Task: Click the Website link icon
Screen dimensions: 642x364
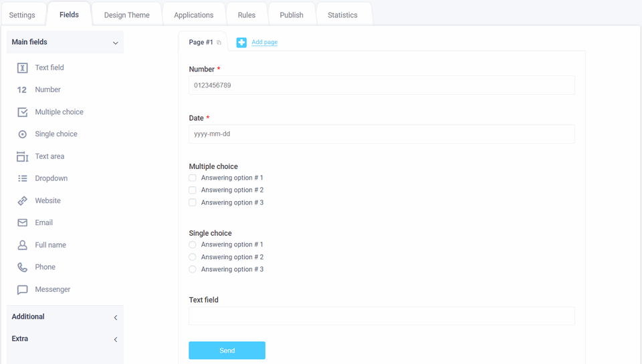Action: click(22, 200)
